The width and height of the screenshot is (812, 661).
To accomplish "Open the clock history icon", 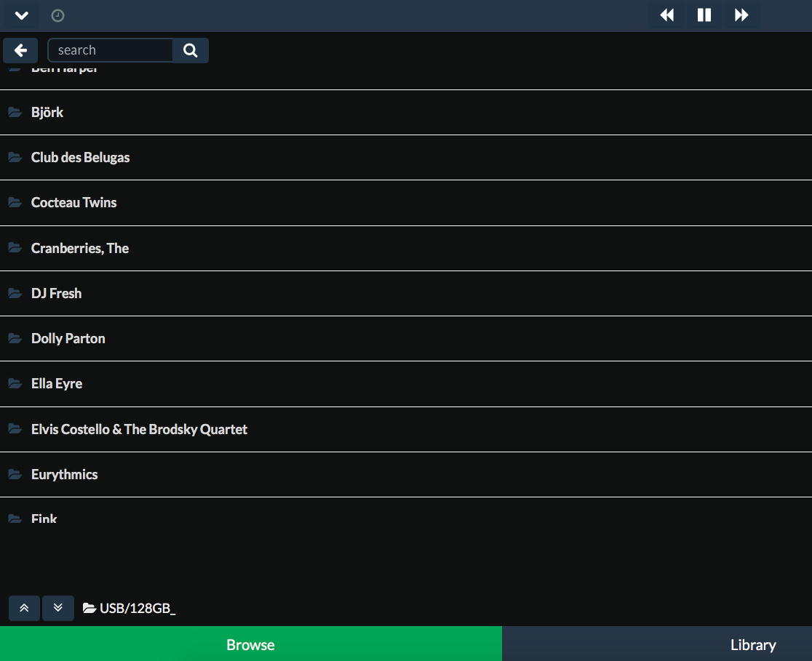I will point(58,15).
